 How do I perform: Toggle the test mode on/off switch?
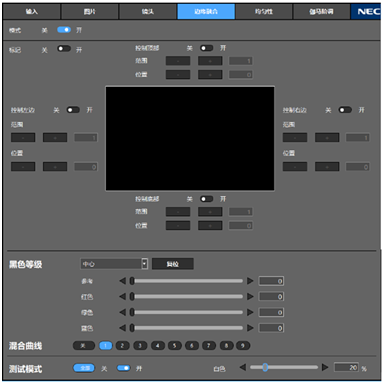123,368
